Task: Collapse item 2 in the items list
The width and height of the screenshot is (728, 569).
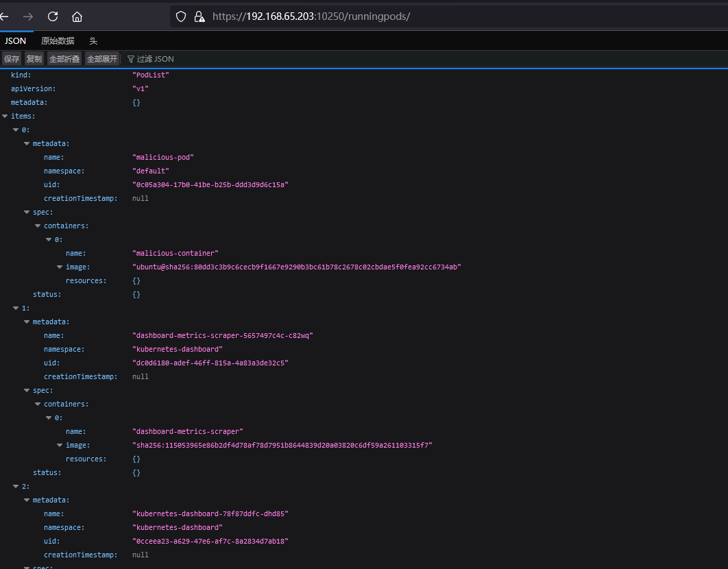Action: [x=16, y=486]
